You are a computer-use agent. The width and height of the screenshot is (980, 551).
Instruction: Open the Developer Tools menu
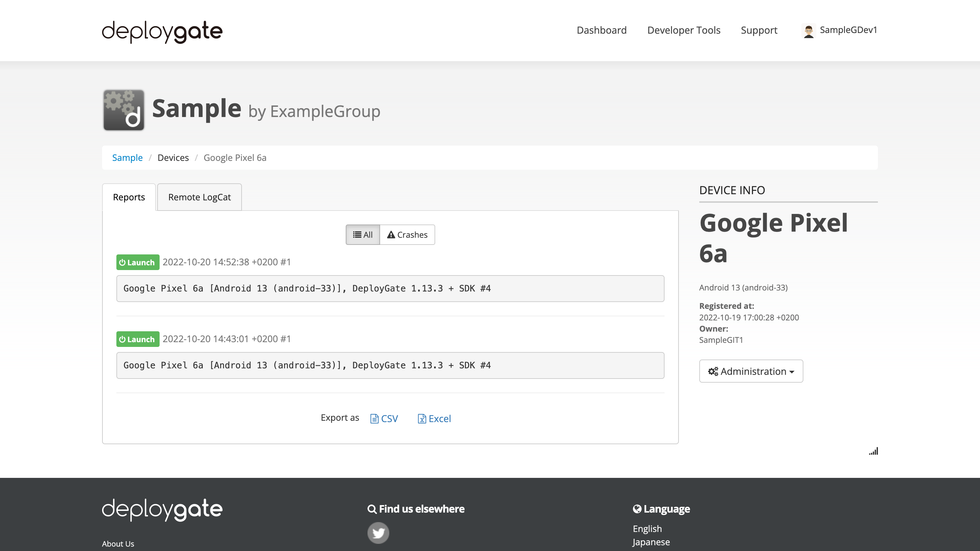coord(684,30)
